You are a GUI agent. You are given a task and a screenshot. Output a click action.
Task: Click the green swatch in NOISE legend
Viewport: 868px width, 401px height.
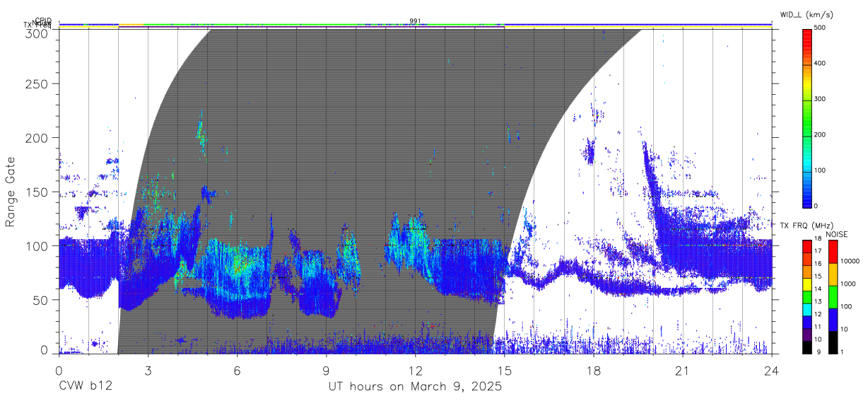[x=833, y=297]
